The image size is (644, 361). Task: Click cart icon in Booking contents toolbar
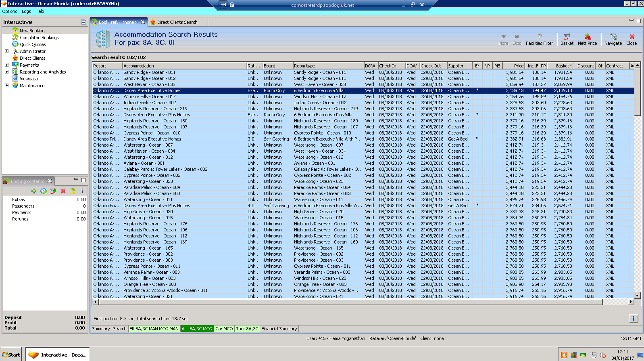pos(53,191)
